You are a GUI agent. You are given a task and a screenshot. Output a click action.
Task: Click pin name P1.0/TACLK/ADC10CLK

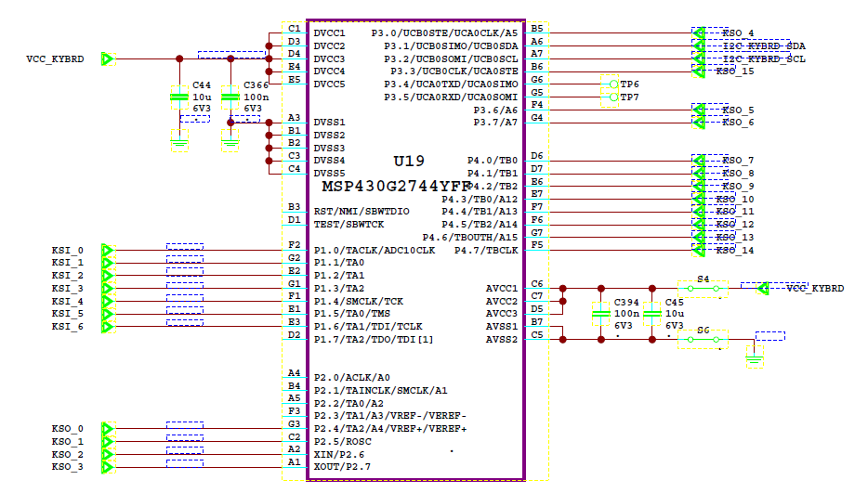click(x=375, y=250)
